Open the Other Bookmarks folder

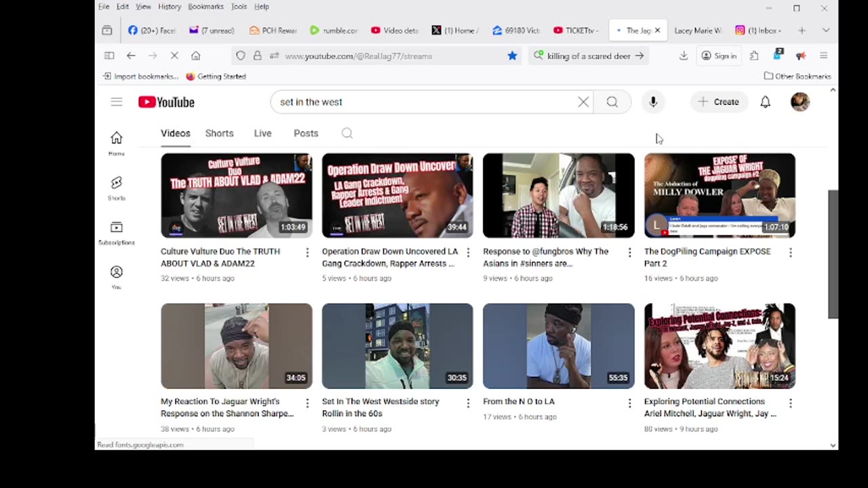(797, 77)
